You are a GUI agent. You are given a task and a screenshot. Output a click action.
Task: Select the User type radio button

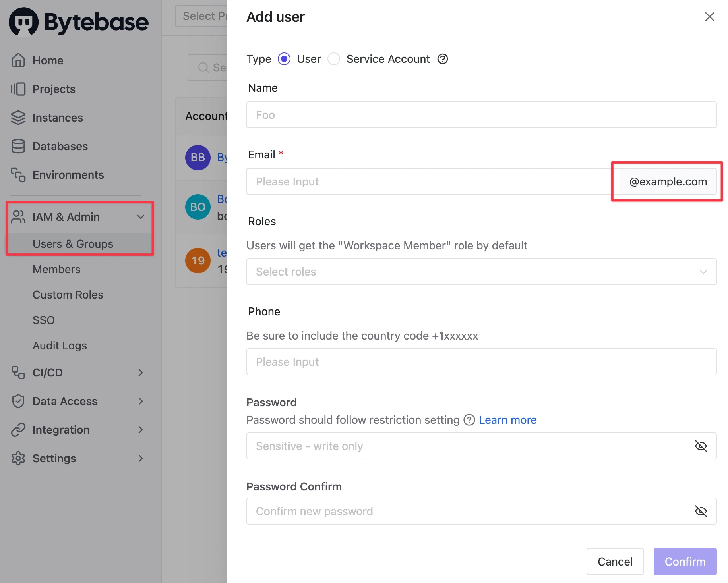284,59
